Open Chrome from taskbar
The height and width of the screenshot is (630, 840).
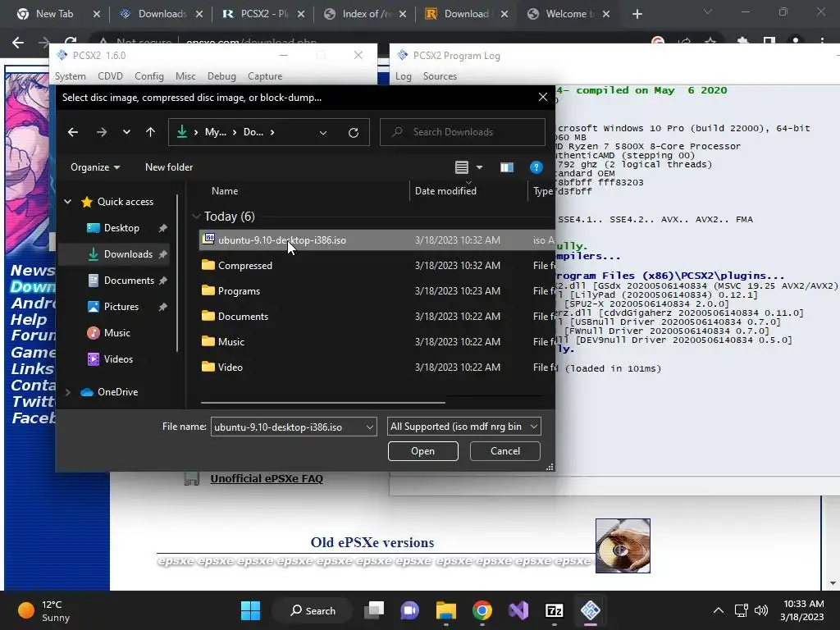482,610
